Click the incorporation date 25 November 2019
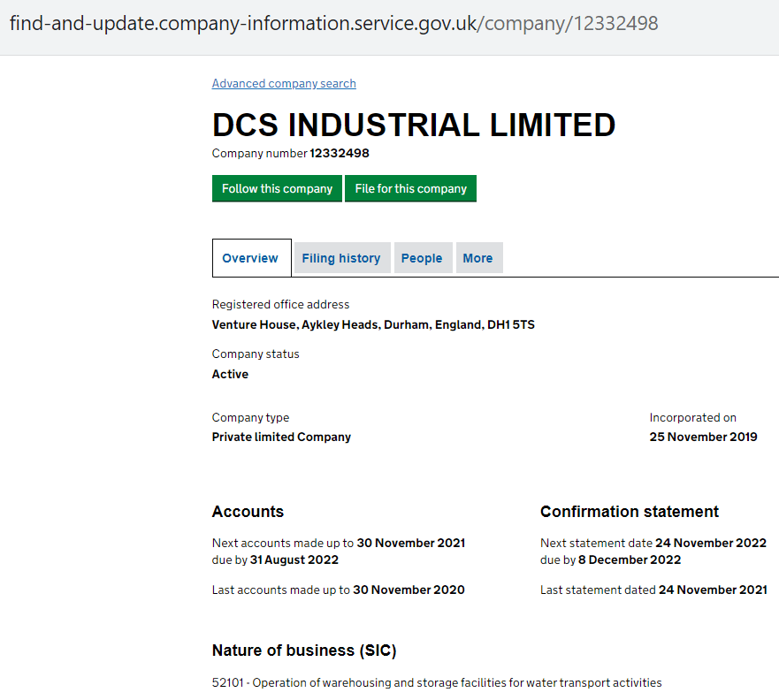The height and width of the screenshot is (700, 779). point(703,437)
